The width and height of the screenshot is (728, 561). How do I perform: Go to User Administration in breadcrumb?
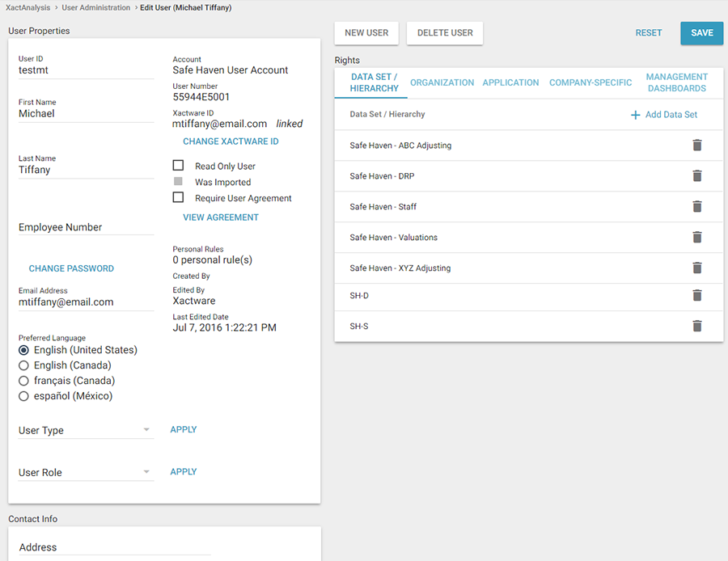(x=95, y=7)
